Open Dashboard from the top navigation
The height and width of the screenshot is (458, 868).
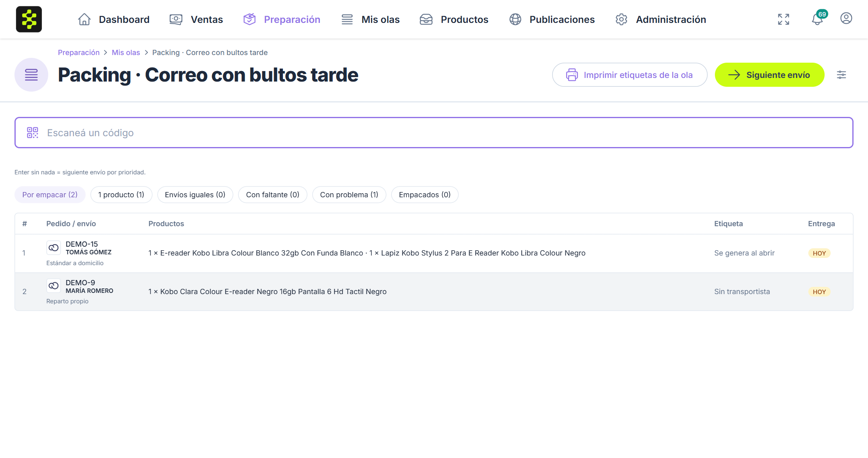click(114, 19)
